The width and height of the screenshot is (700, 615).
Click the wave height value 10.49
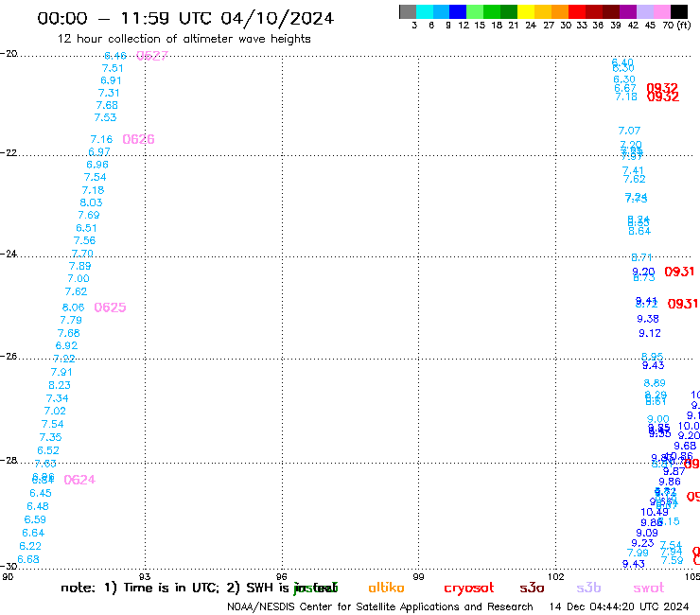point(655,512)
